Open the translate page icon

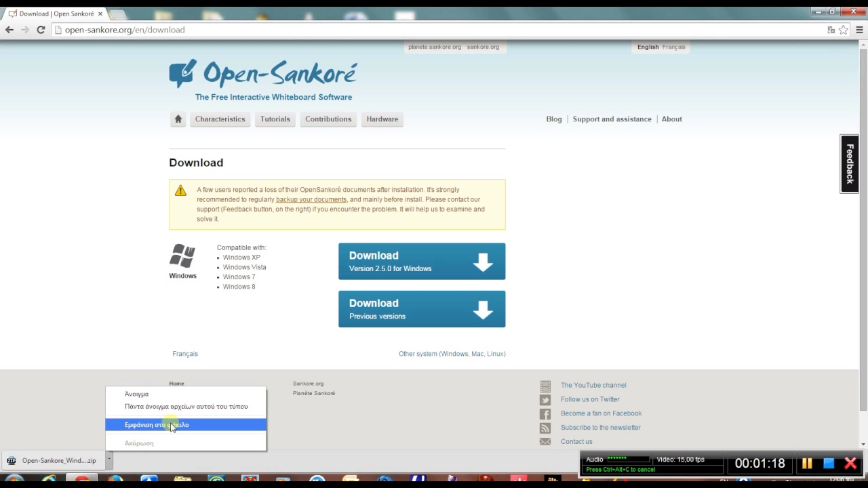[831, 30]
